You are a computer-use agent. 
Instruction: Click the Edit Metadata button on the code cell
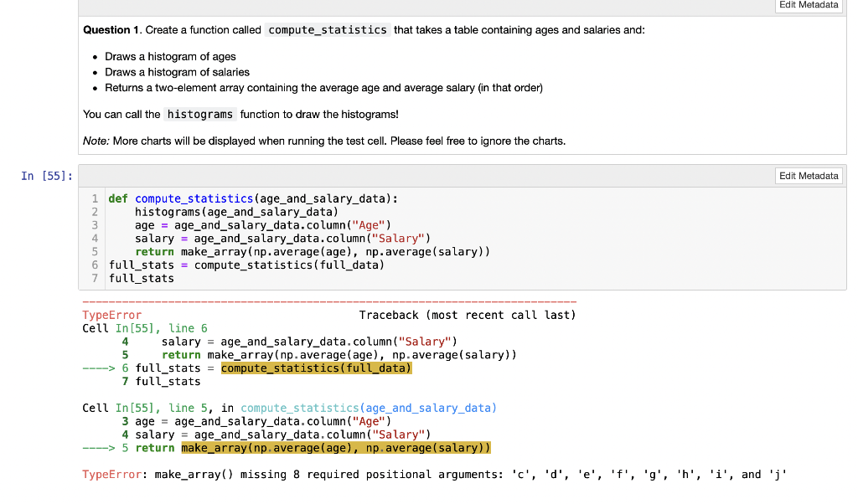(x=807, y=175)
